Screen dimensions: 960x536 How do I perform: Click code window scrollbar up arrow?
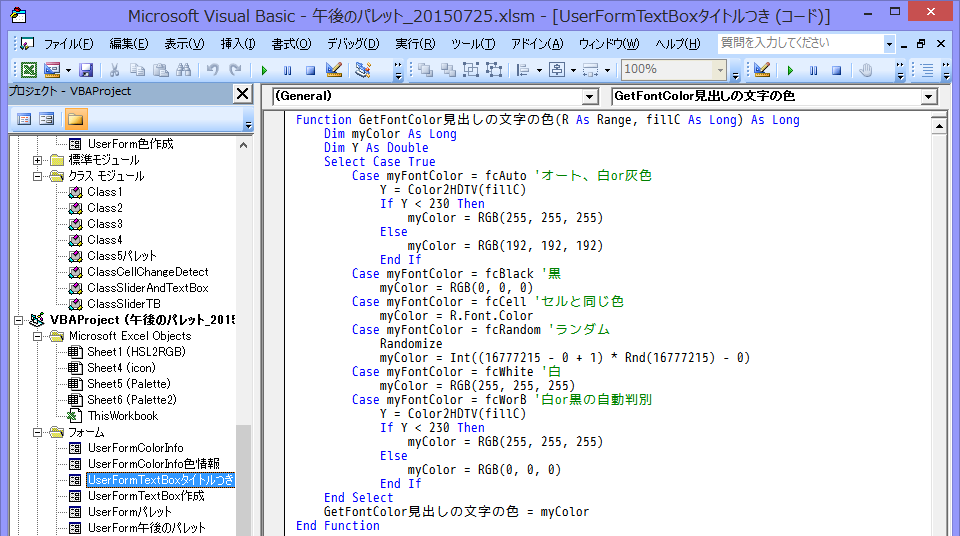pyautogui.click(x=939, y=126)
